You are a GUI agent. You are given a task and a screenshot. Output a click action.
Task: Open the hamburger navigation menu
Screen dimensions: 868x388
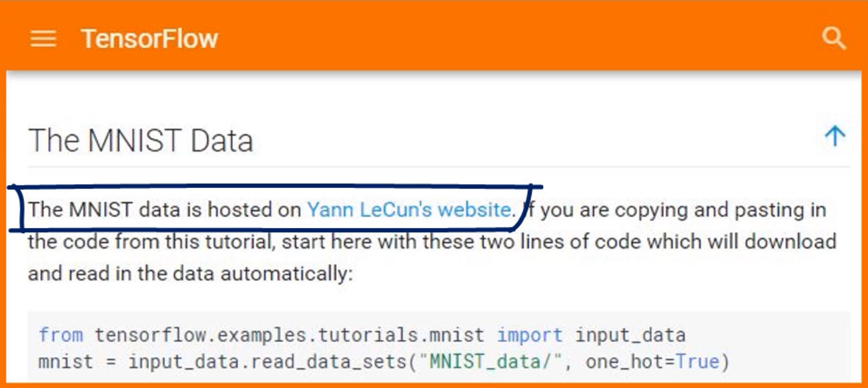point(43,39)
